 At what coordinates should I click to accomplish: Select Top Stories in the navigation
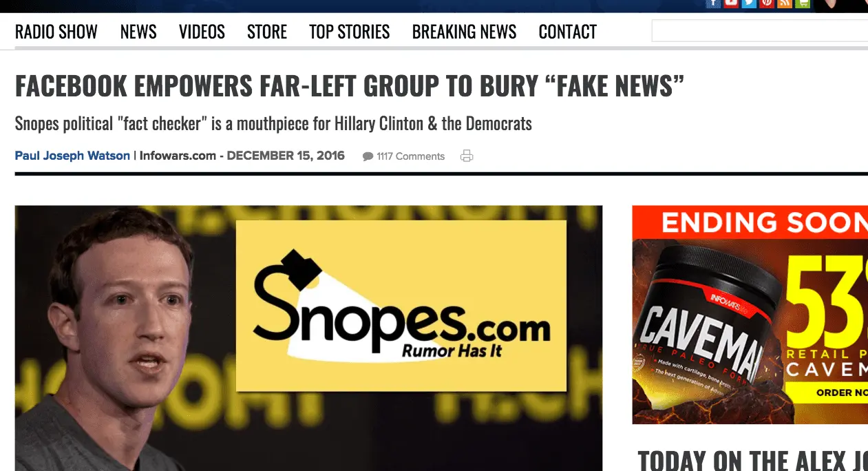(349, 32)
